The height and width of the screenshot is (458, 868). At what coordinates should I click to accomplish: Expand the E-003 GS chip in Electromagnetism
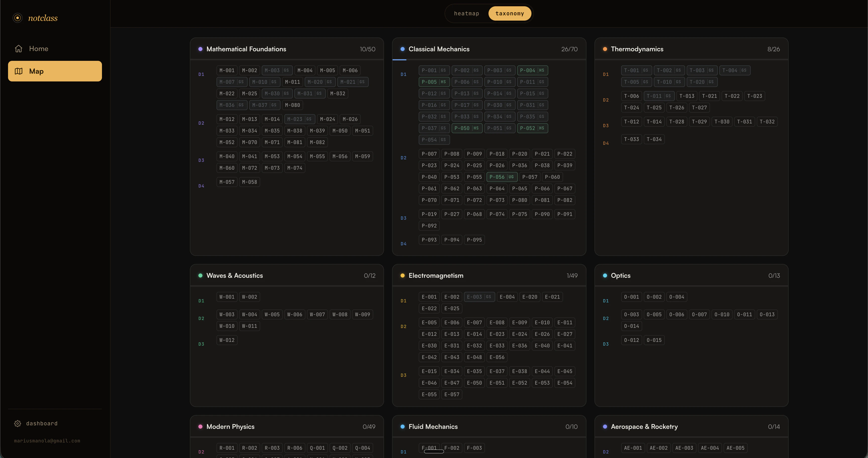tap(479, 297)
